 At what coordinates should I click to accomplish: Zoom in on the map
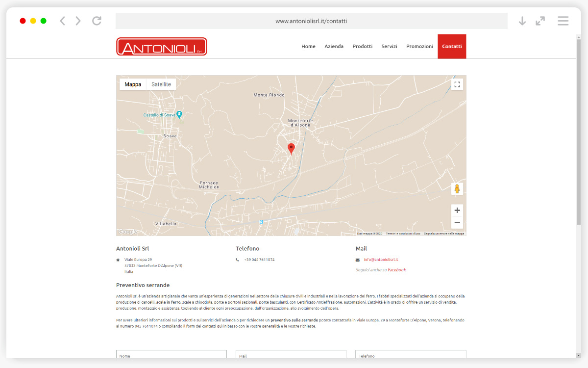tap(457, 210)
